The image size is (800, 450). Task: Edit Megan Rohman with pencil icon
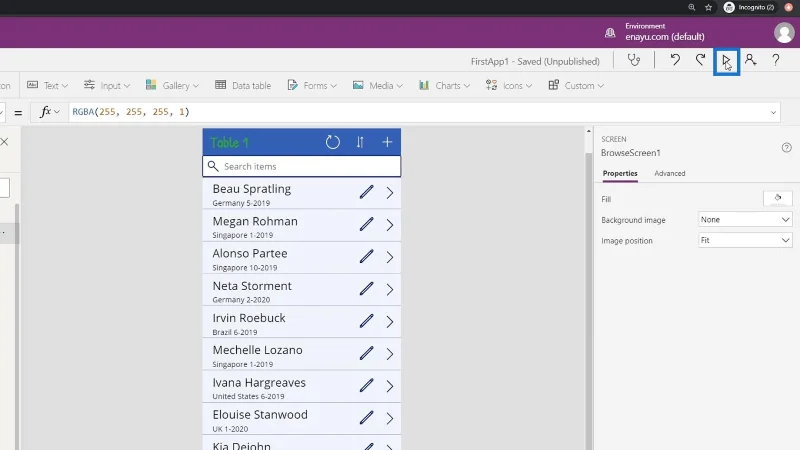(x=366, y=224)
